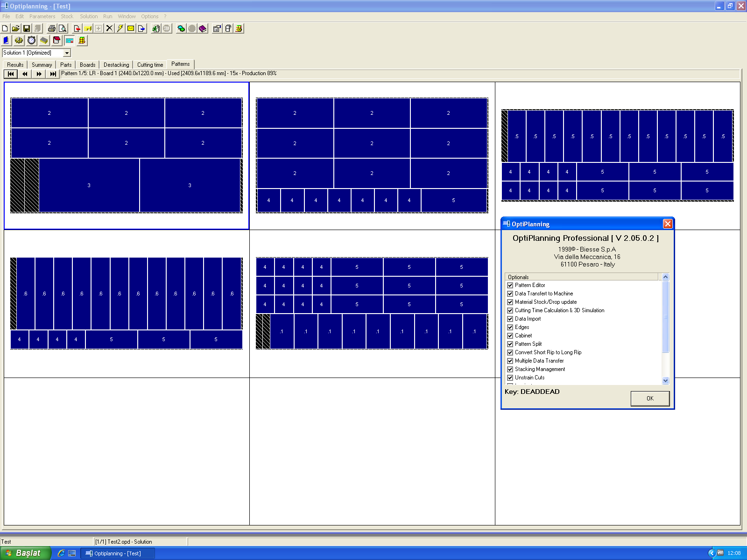Open the books/library icon on toolbar
The height and width of the screenshot is (560, 747).
pyautogui.click(x=202, y=28)
